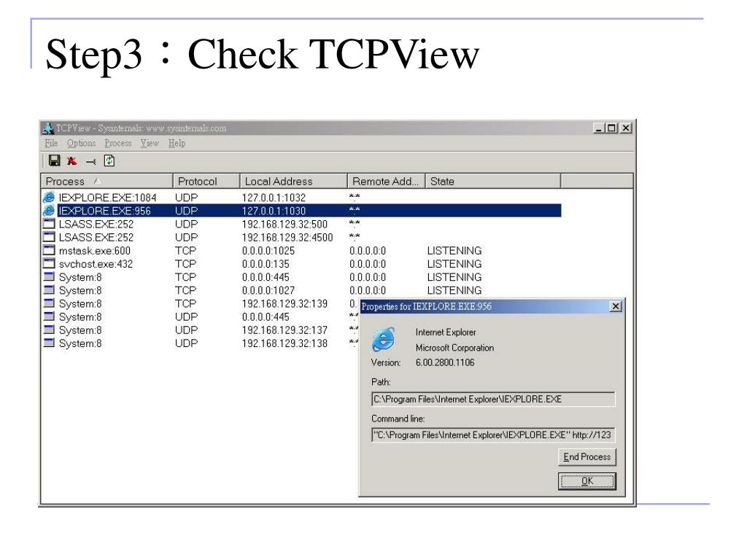Click the Command line text field

[x=493, y=435]
